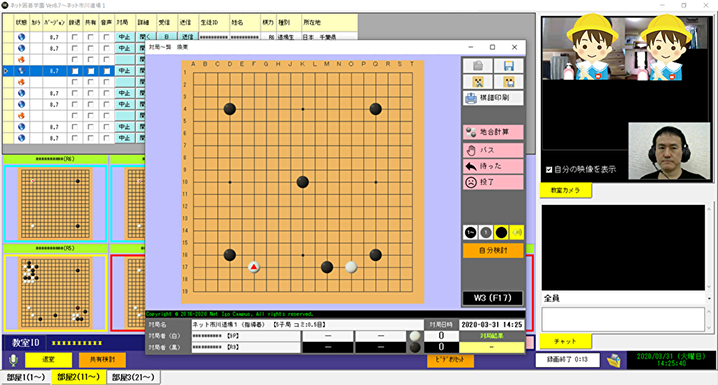
Task: Click the row expander arrow of the selected table row
Action: click(6, 71)
